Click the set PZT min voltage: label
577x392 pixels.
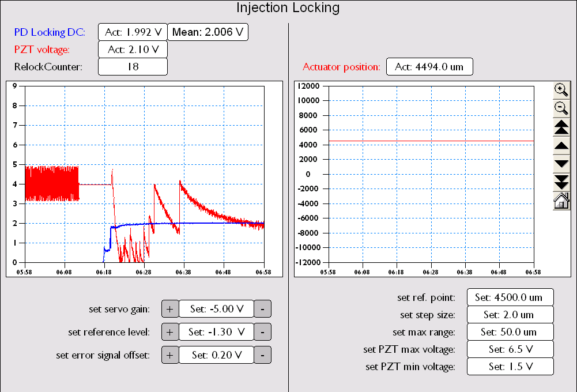point(410,367)
